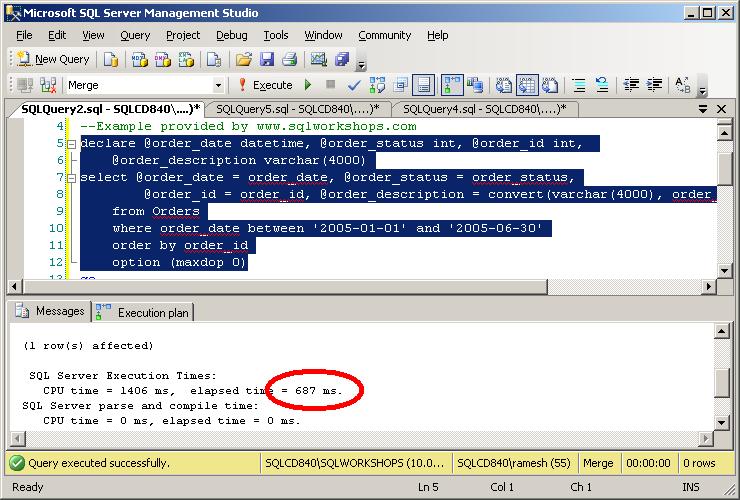
Task: Click the Open File folder icon
Action: pyautogui.click(x=244, y=59)
